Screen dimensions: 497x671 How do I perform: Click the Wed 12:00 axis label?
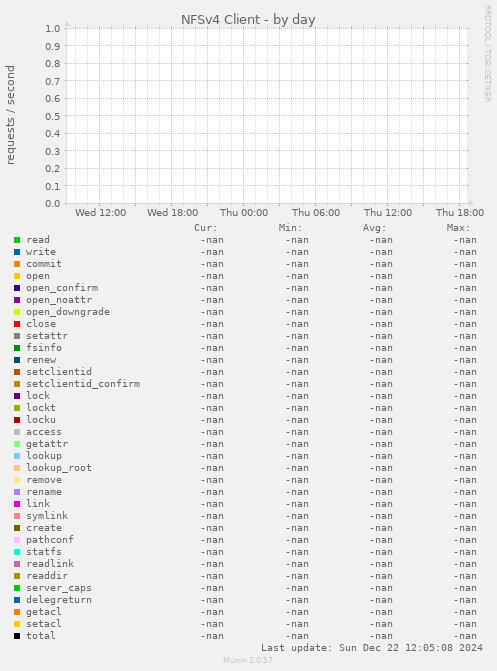tap(101, 213)
